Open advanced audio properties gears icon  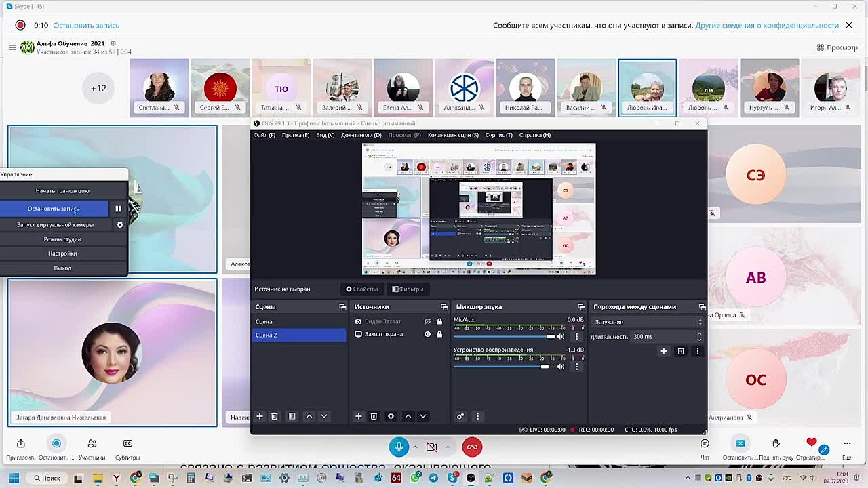460,416
